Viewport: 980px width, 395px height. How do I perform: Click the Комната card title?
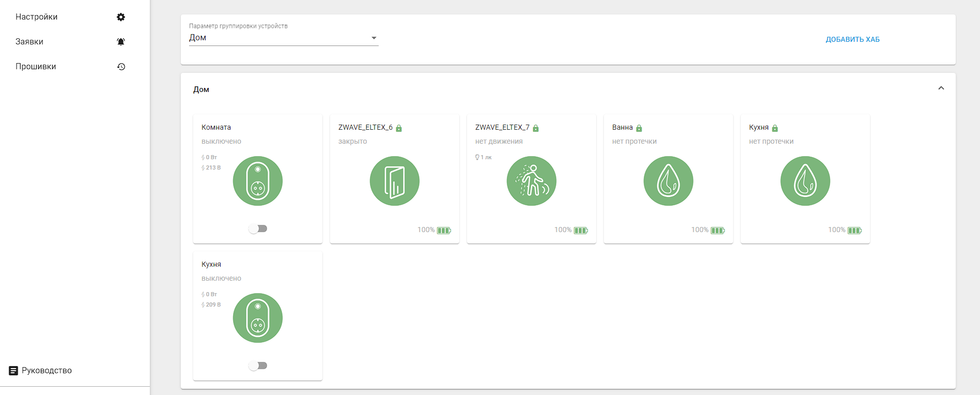pyautogui.click(x=216, y=127)
